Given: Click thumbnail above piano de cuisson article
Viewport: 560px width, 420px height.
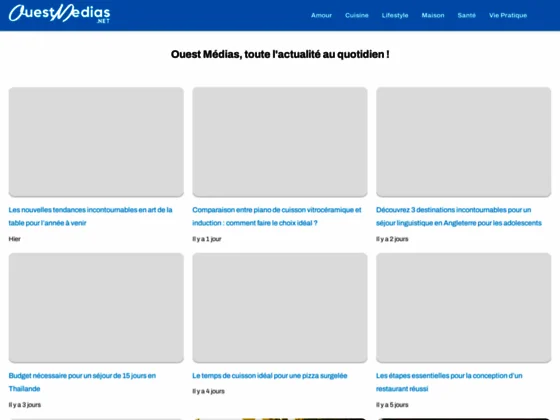Looking at the screenshot, I should 280,142.
